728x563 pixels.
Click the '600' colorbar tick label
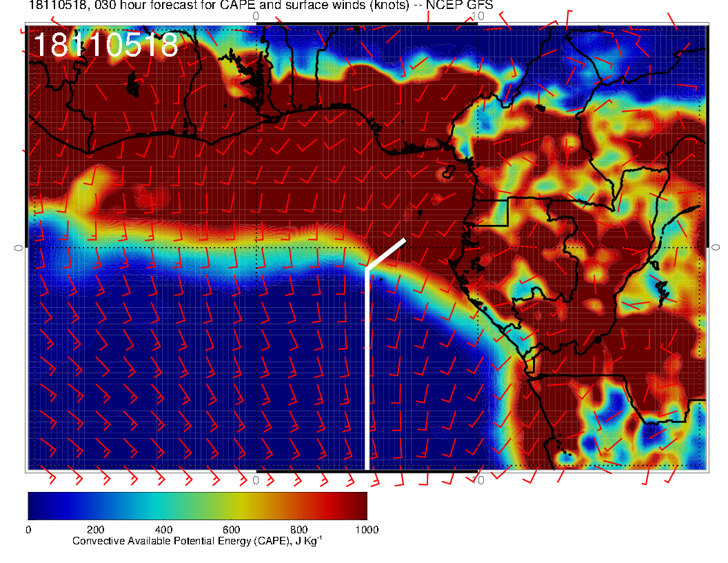(x=231, y=530)
